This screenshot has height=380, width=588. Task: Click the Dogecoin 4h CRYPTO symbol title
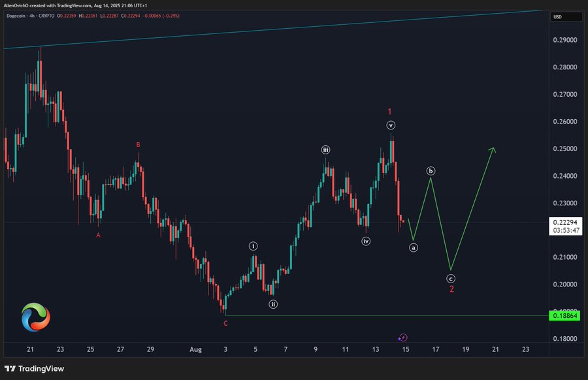[x=30, y=16]
